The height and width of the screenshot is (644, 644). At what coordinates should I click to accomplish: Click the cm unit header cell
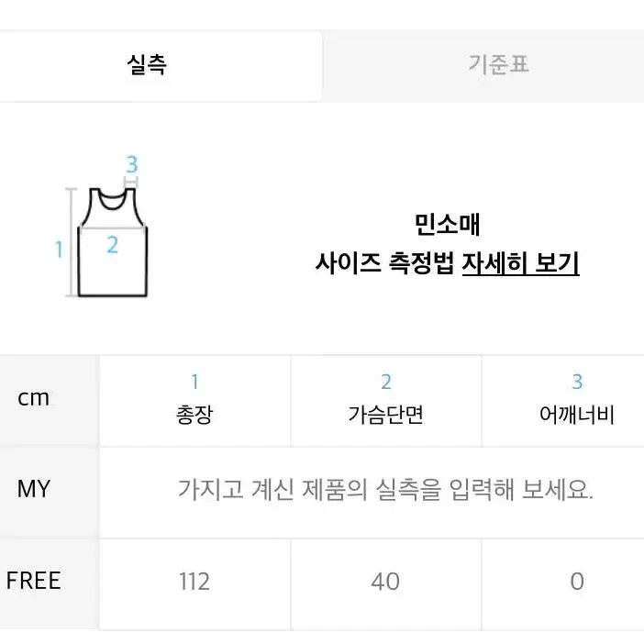[x=34, y=397]
